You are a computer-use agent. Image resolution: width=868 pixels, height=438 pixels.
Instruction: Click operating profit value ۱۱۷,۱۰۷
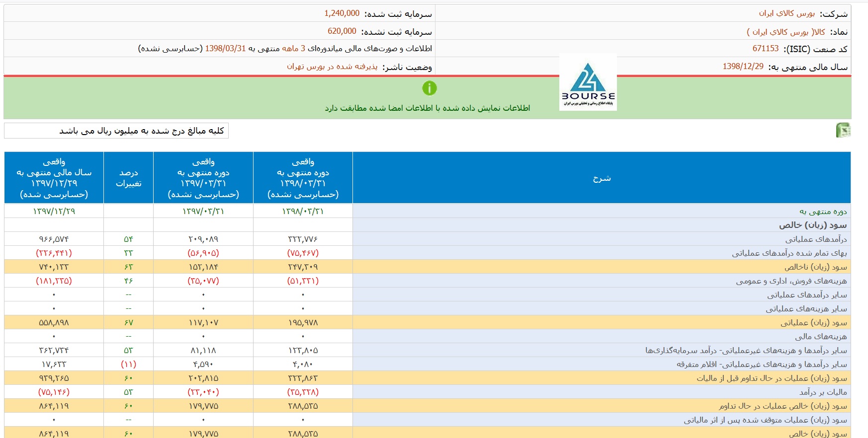(x=203, y=323)
